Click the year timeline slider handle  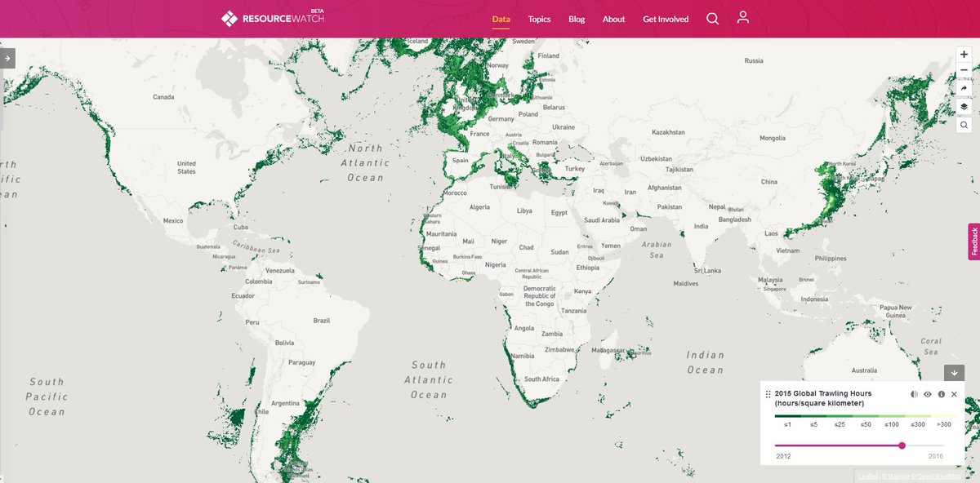coord(902,445)
